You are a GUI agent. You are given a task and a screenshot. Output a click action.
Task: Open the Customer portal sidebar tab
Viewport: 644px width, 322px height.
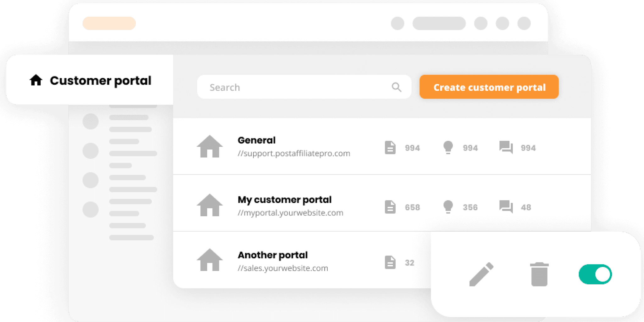90,81
